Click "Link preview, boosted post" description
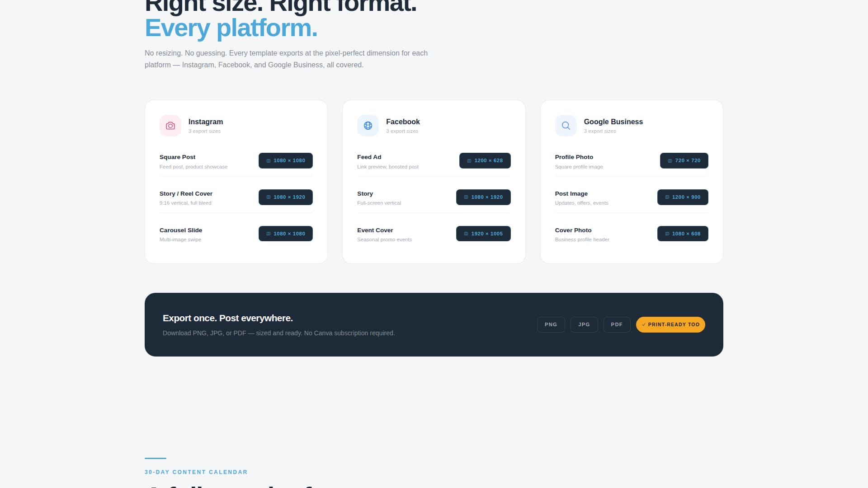The width and height of the screenshot is (868, 488). point(388,167)
